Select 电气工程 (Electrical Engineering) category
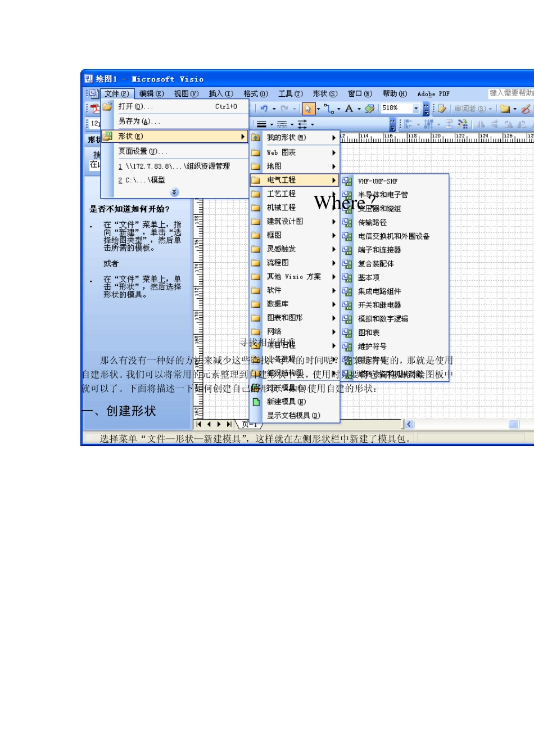Image resolution: width=534 pixels, height=756 pixels. [x=295, y=180]
